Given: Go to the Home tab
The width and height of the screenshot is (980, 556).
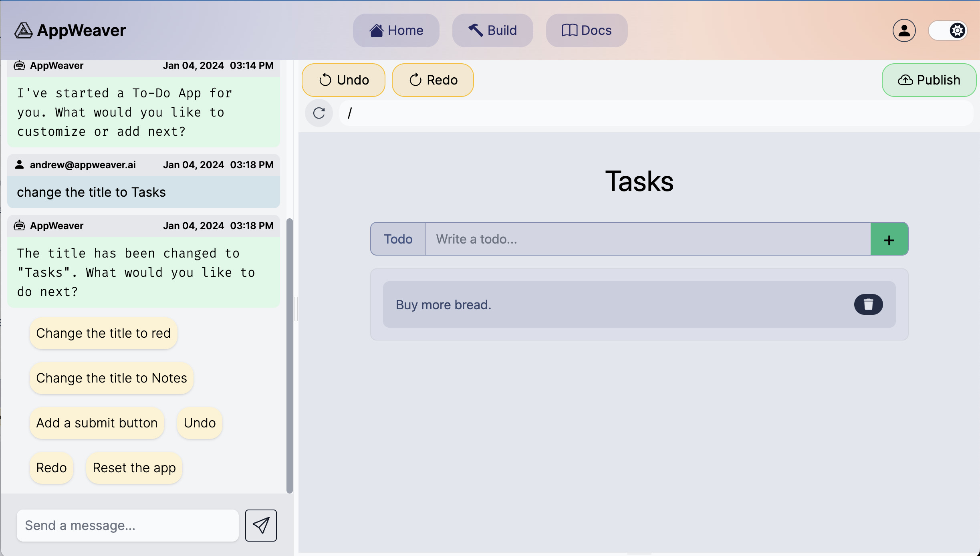Looking at the screenshot, I should [x=396, y=30].
